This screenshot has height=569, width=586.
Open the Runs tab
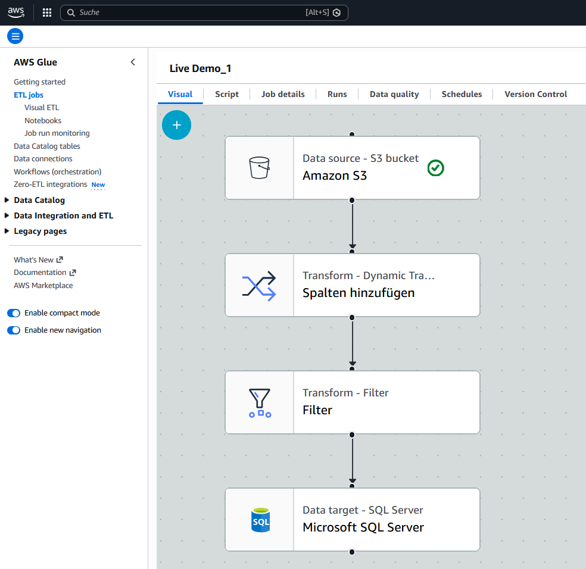click(337, 94)
